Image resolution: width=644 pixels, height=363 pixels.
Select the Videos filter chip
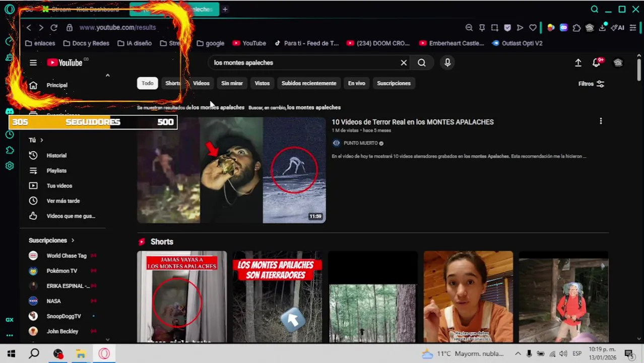(201, 83)
